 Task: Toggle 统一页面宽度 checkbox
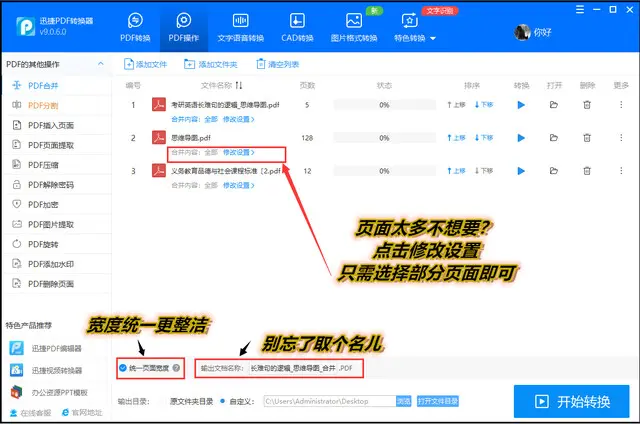[123, 368]
